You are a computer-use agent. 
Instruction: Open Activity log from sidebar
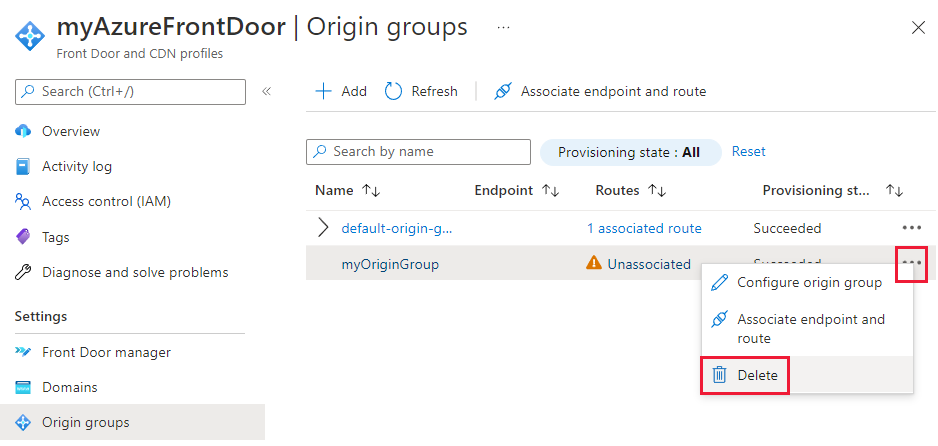pyautogui.click(x=76, y=166)
